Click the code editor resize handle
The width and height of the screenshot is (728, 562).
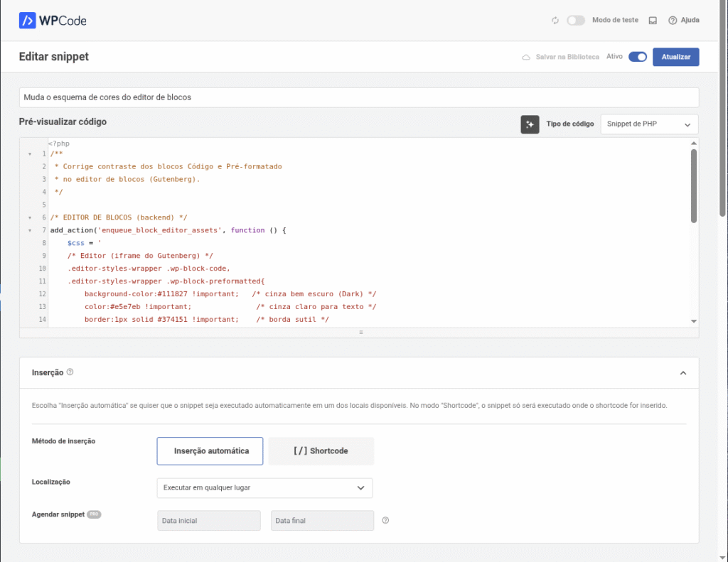tap(360, 333)
